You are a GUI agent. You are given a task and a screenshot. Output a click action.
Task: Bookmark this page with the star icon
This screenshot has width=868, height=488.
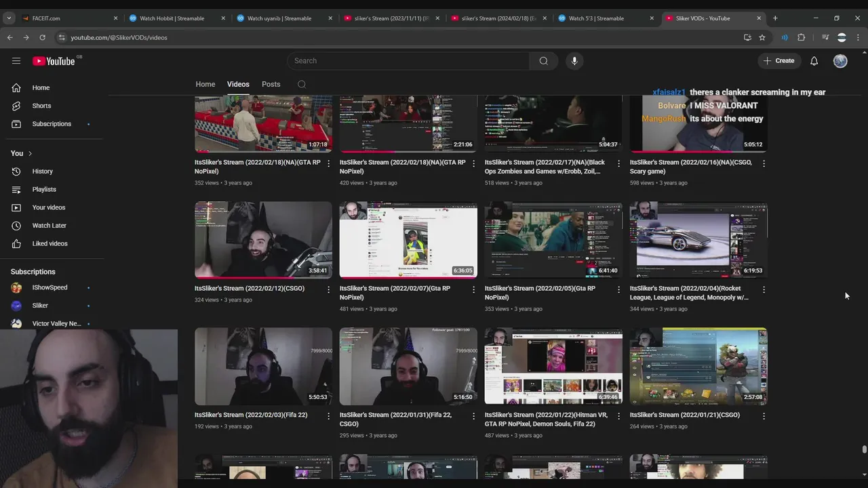click(762, 37)
